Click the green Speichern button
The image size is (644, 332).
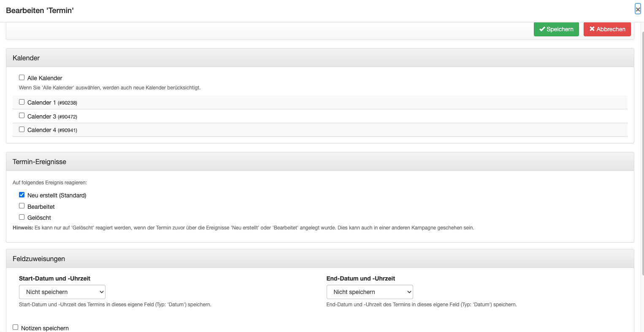click(556, 29)
